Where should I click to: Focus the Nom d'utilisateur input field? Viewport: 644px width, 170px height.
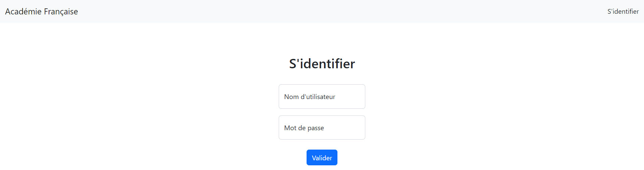pos(322,96)
